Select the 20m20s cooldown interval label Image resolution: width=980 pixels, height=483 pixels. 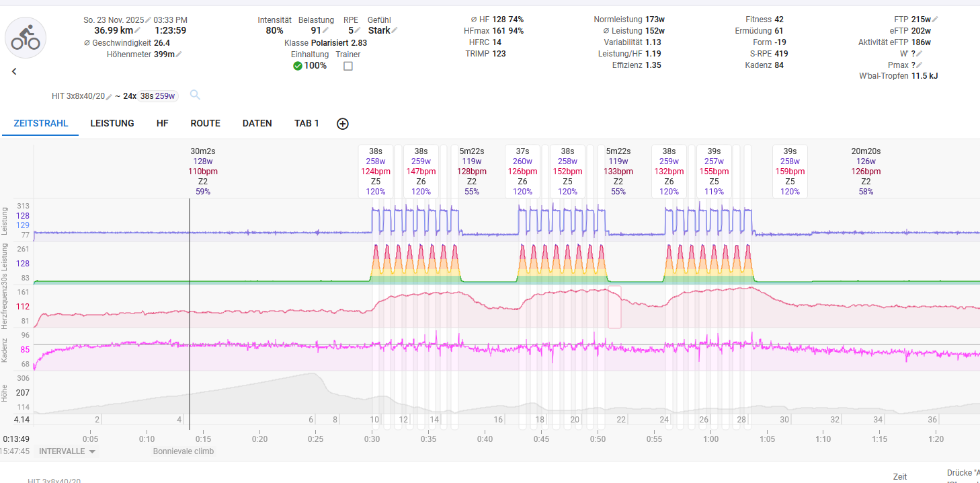[x=866, y=151]
